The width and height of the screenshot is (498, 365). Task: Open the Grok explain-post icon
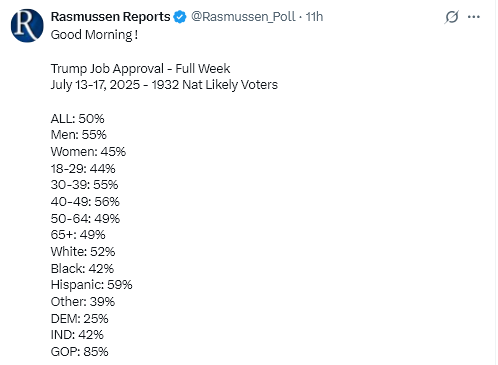[452, 17]
